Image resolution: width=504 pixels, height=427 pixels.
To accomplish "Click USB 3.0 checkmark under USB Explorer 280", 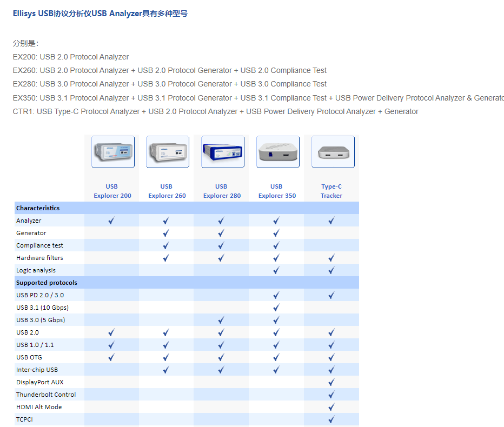I will tap(221, 320).
